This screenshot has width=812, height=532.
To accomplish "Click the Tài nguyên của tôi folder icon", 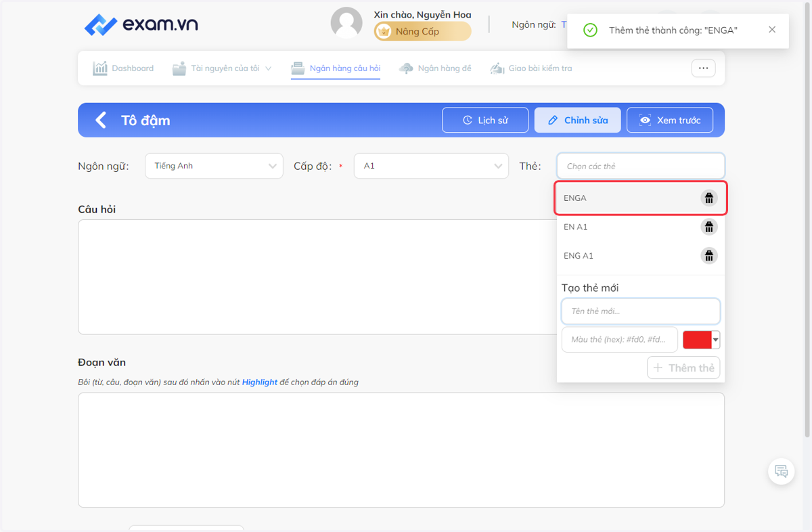I will [179, 68].
